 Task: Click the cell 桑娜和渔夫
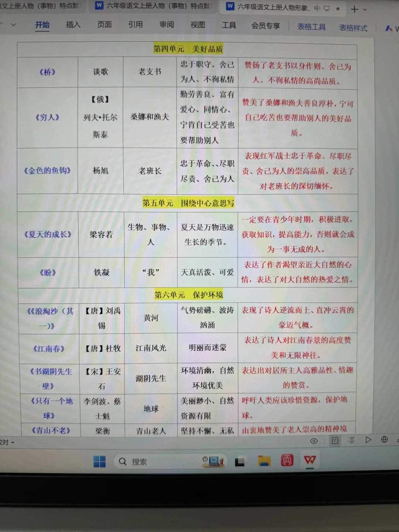click(150, 117)
